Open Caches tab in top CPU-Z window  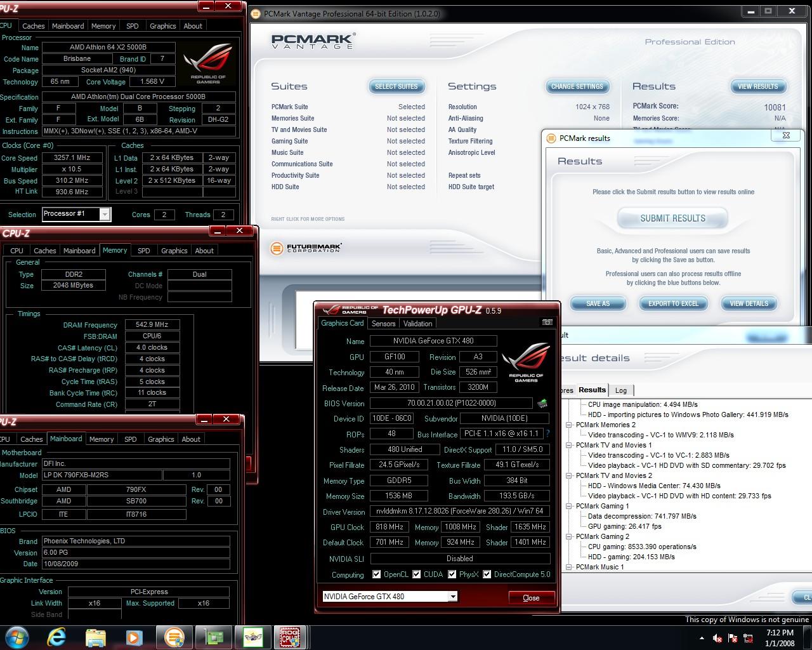point(34,26)
